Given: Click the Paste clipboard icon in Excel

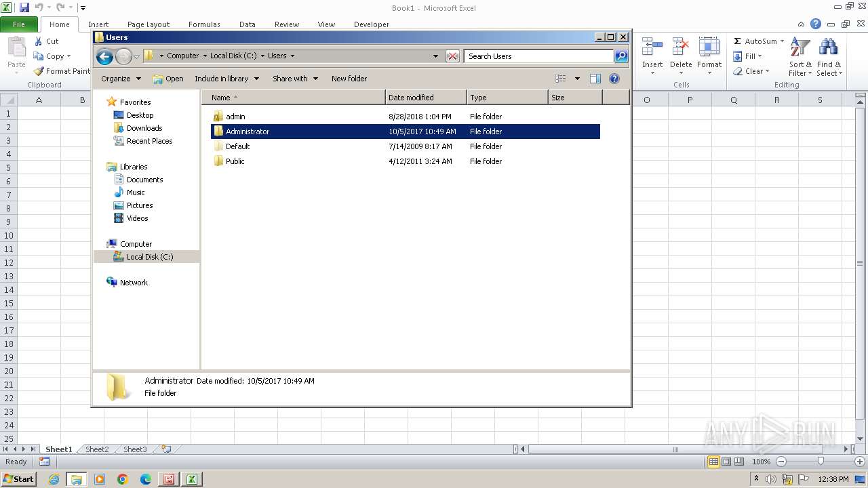Looking at the screenshot, I should pyautogui.click(x=16, y=47).
